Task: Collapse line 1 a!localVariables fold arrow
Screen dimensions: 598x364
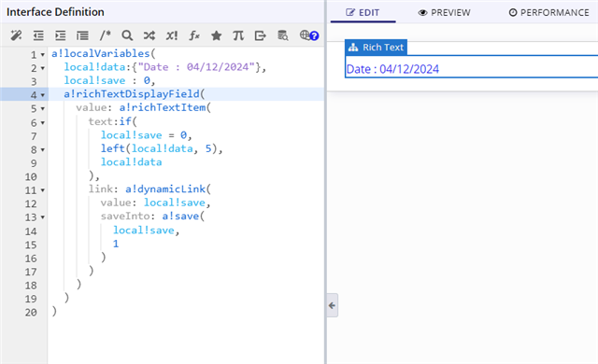Action: pyautogui.click(x=43, y=55)
